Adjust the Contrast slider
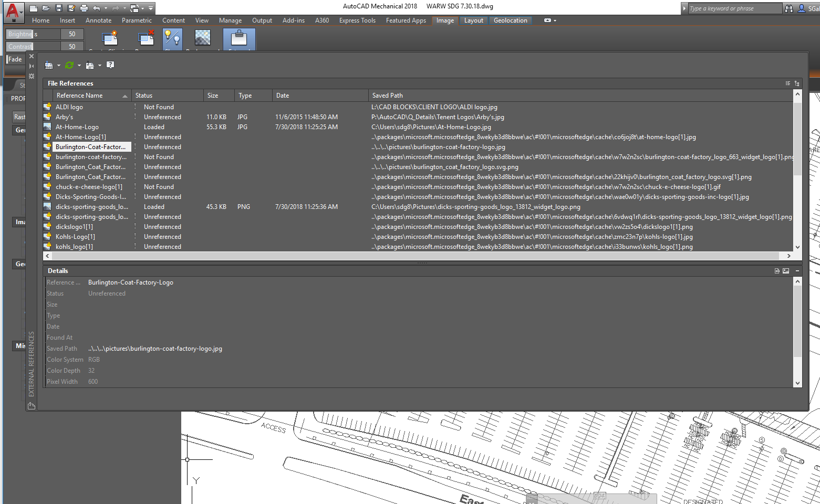The height and width of the screenshot is (504, 820). (x=33, y=47)
